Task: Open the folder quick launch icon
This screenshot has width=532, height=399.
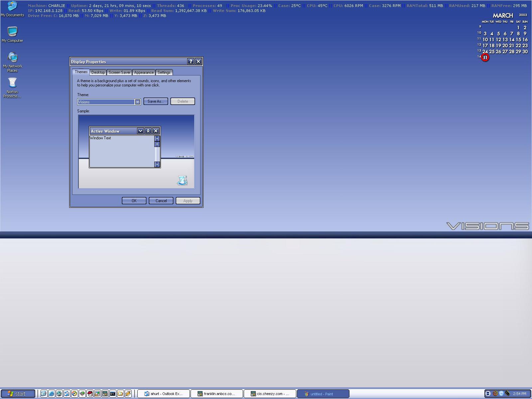Action: pyautogui.click(x=120, y=394)
